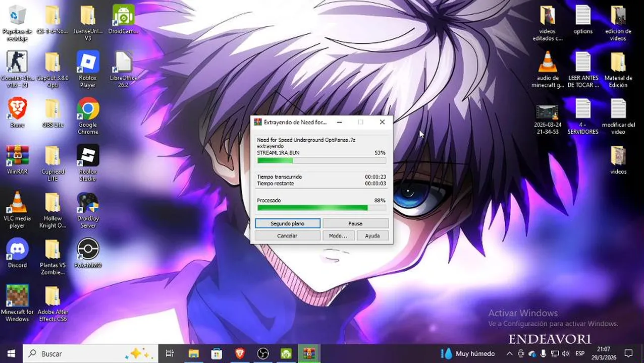Click the Procesado total progress bar
This screenshot has width=644, height=363.
(x=321, y=208)
